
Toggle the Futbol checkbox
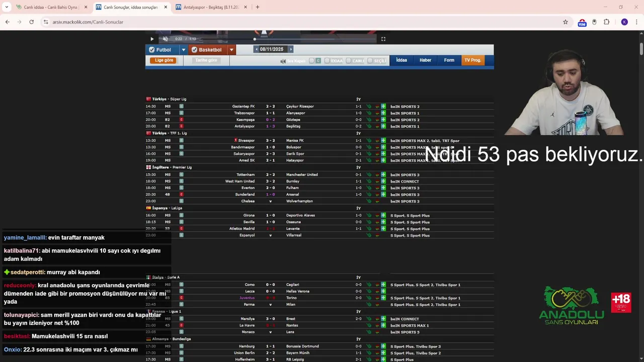coord(152,50)
